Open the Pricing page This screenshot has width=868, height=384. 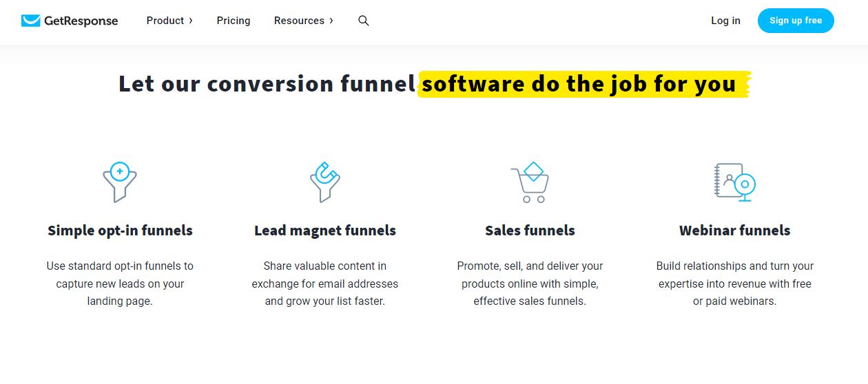coord(234,21)
